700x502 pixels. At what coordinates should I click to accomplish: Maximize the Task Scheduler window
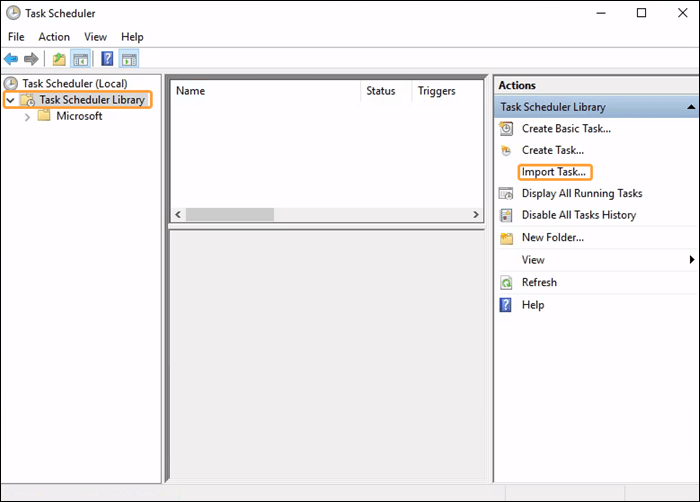pos(642,13)
